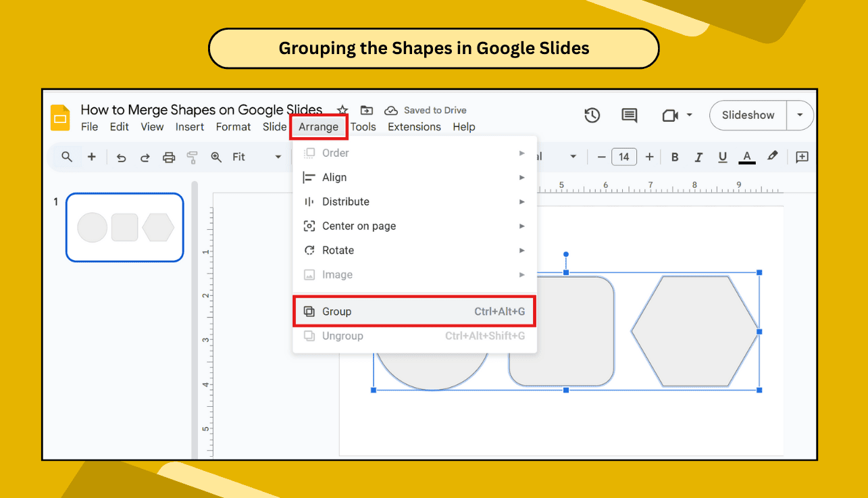
Task: Toggle italic formatting
Action: (x=698, y=156)
